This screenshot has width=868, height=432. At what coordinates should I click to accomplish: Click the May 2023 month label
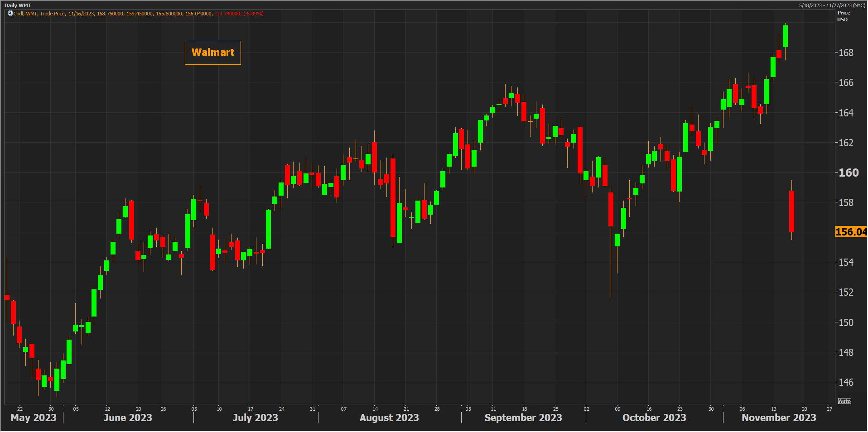point(34,418)
